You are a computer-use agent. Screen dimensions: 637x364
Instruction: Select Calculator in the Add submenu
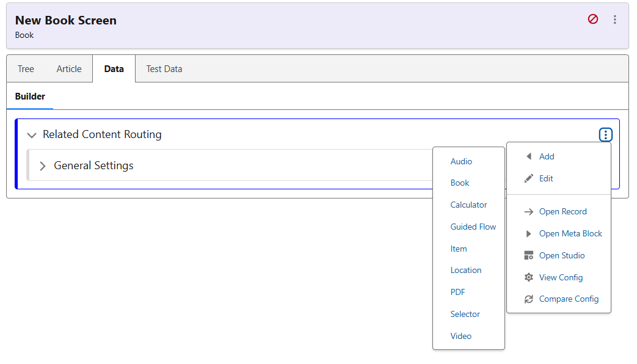click(468, 205)
